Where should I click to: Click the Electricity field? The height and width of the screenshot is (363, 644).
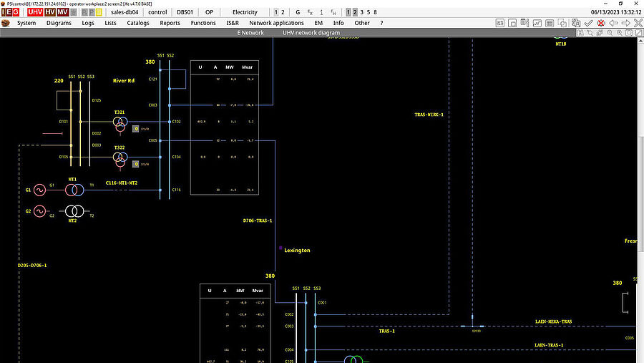tap(245, 12)
